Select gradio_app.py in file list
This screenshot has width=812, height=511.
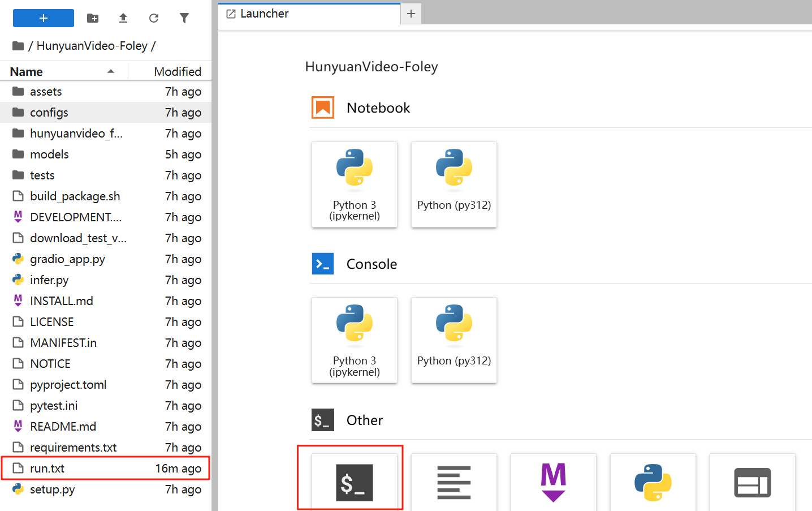(x=106, y=259)
